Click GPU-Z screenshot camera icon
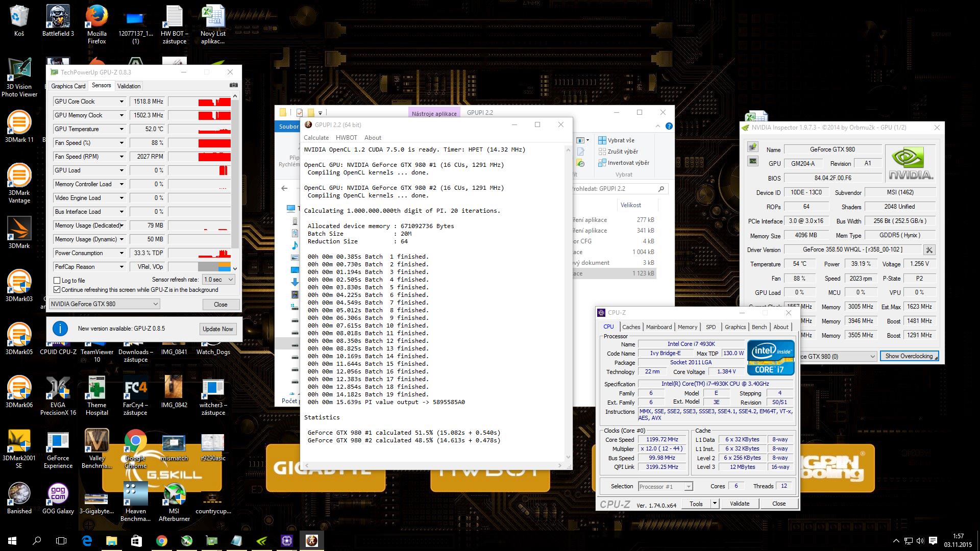 coord(233,86)
